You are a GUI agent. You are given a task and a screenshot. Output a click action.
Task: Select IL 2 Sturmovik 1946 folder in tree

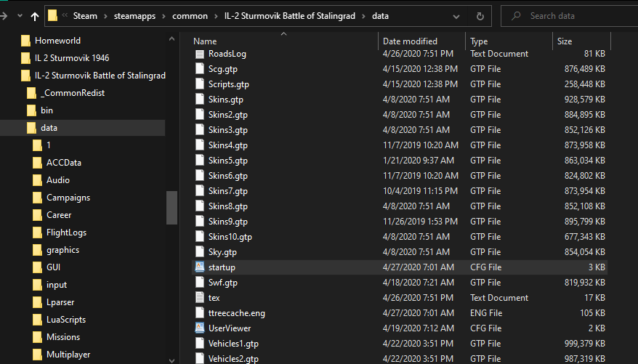72,57
